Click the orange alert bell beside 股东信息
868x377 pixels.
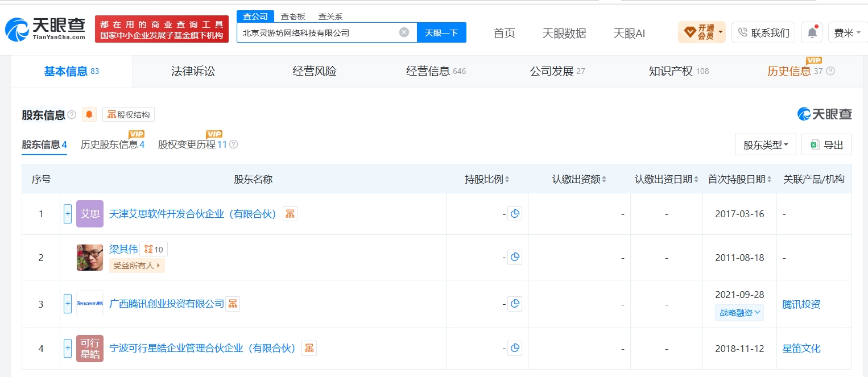(x=89, y=114)
